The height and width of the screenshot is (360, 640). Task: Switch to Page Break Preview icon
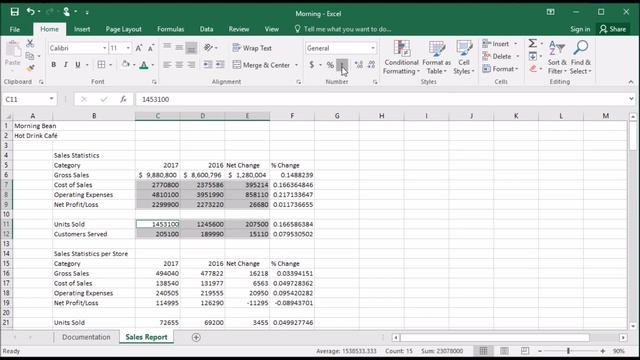(x=524, y=351)
